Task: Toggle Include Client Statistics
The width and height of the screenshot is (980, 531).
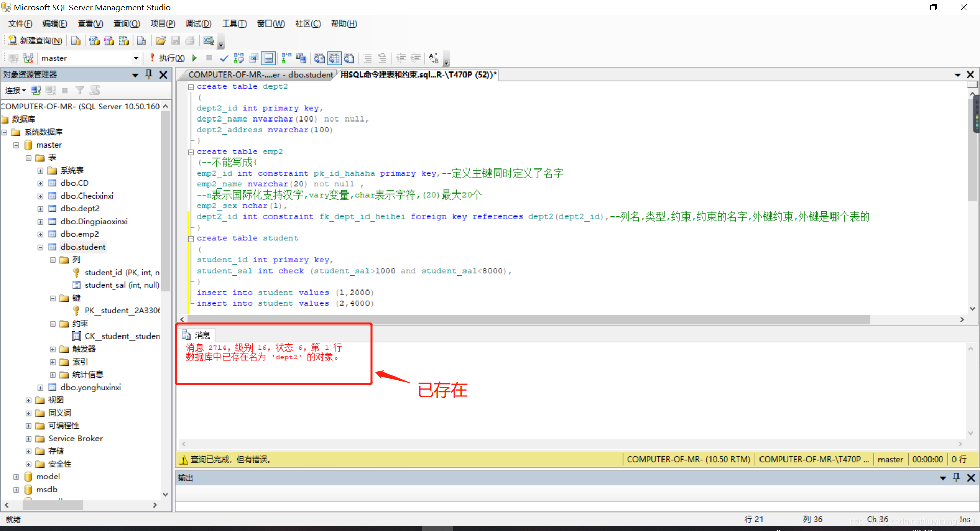Action: pos(301,58)
